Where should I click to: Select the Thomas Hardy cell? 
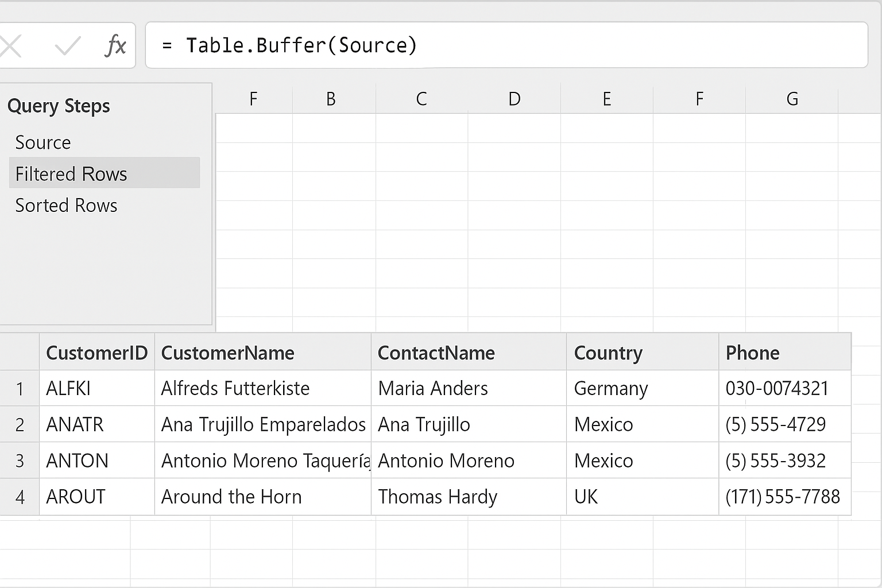click(x=469, y=497)
